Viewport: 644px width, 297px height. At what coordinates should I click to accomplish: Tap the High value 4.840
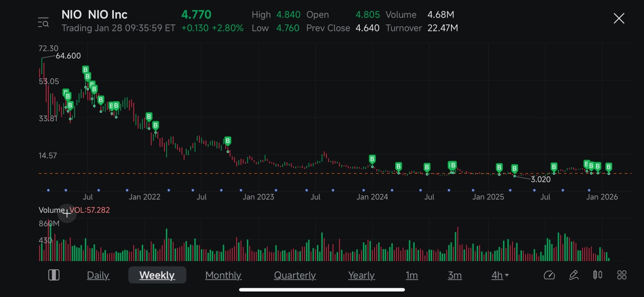(x=288, y=15)
